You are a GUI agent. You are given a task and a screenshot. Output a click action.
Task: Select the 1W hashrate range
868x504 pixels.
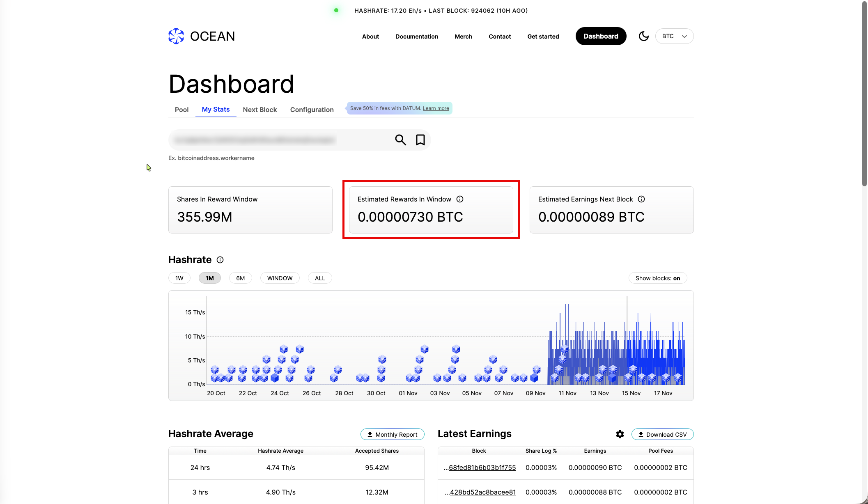coord(179,278)
